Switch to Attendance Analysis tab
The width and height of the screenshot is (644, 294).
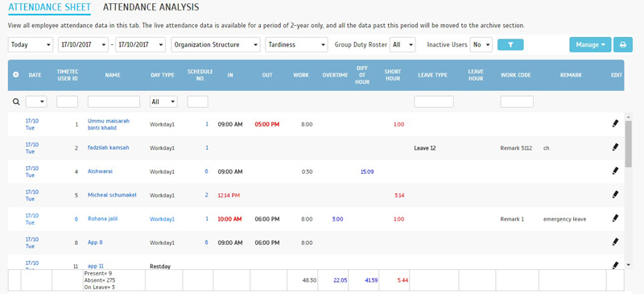coord(151,7)
